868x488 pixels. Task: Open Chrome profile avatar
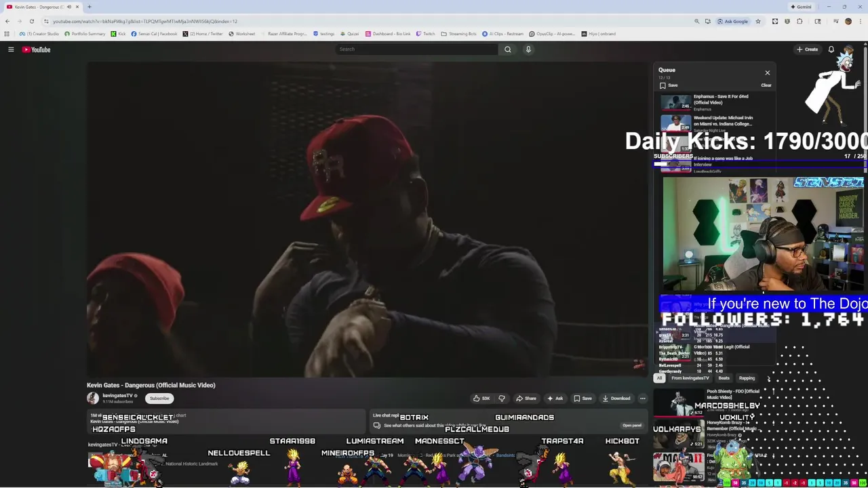tap(848, 21)
